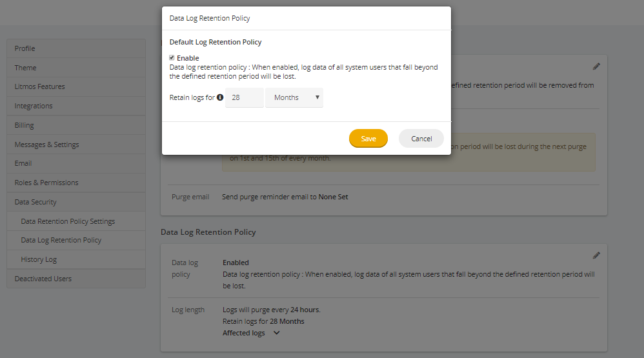The width and height of the screenshot is (644, 358).
Task: Click the Retain logs for number field
Action: (245, 97)
